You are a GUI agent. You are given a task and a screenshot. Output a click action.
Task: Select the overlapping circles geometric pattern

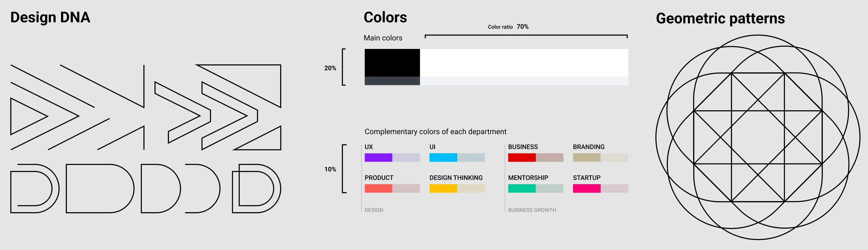(x=758, y=137)
